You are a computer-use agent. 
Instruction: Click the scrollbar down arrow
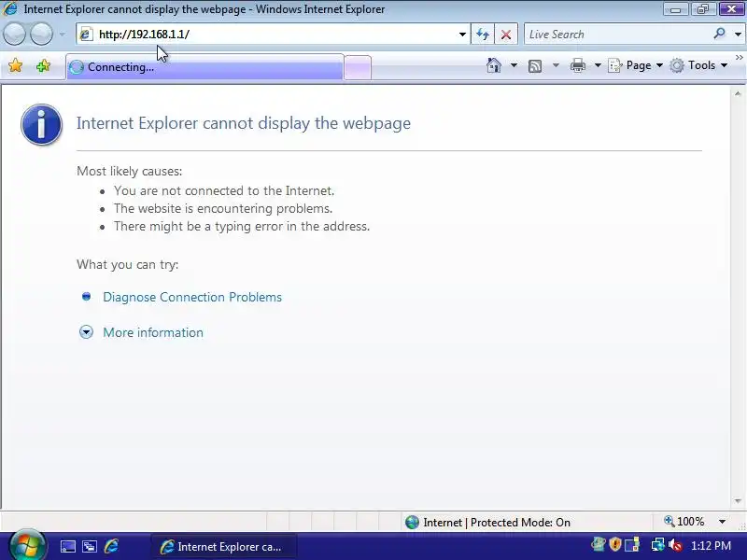coord(738,501)
